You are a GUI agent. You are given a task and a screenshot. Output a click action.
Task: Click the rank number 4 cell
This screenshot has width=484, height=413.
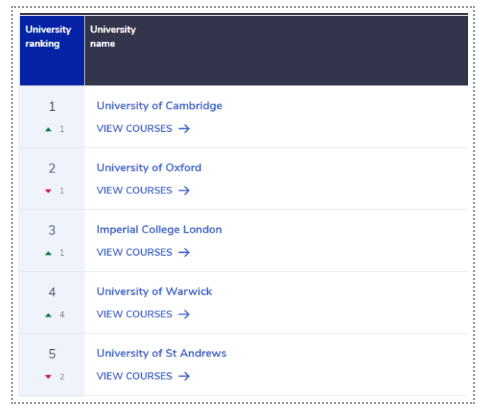[52, 292]
